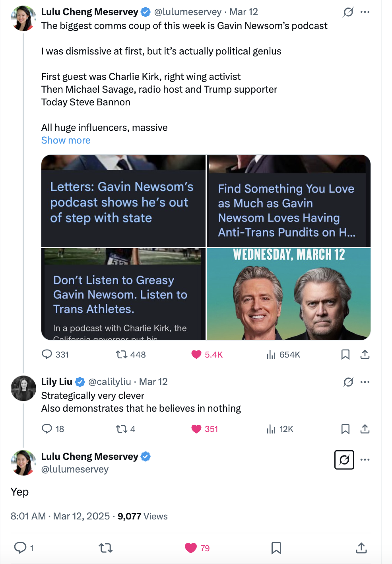
Task: Click the boxed Grok icon on "Yep" tweet
Action: (x=344, y=460)
